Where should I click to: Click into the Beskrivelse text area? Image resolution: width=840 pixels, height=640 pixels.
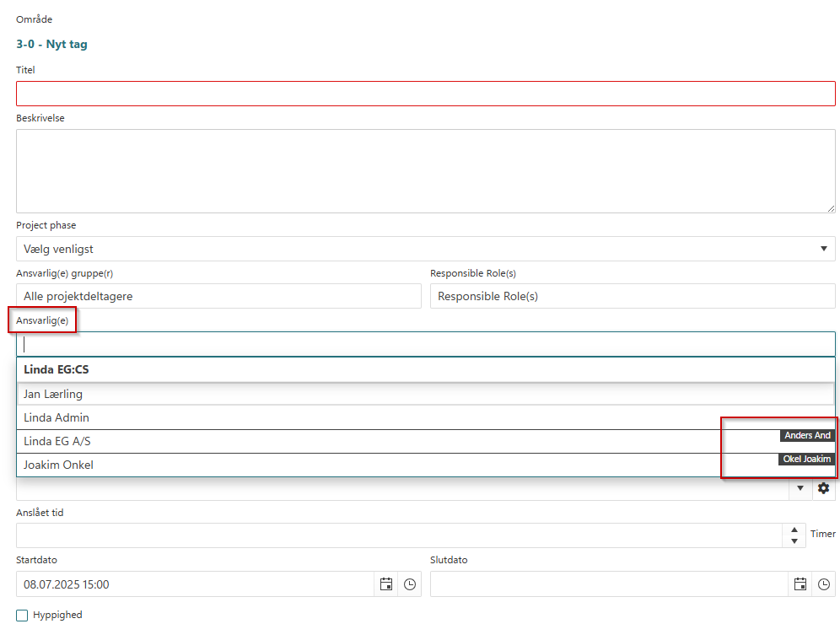[x=425, y=170]
